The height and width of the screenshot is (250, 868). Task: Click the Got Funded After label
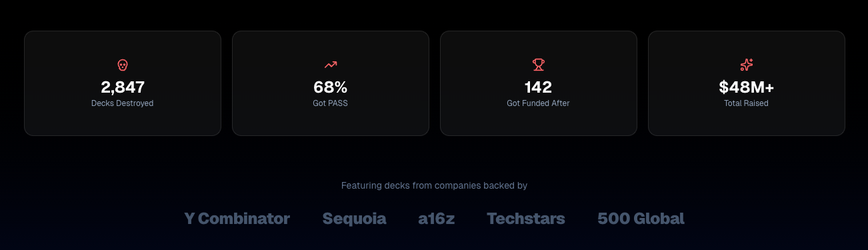tap(539, 103)
